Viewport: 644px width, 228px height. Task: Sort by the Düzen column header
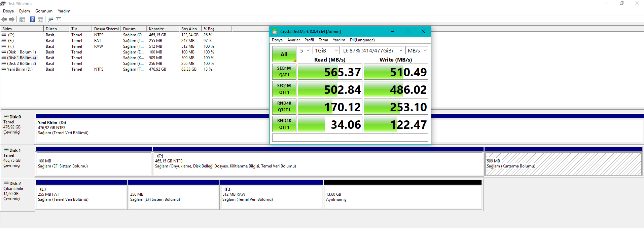click(56, 29)
